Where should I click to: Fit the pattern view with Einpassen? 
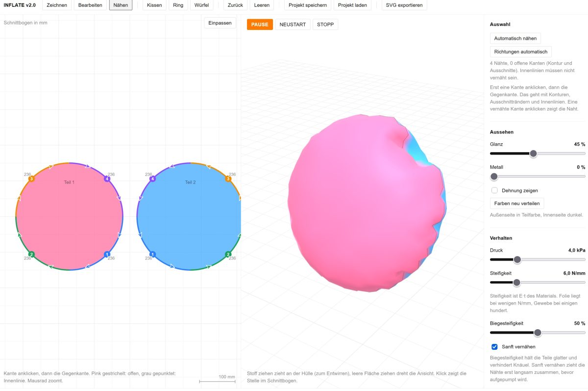pyautogui.click(x=220, y=23)
